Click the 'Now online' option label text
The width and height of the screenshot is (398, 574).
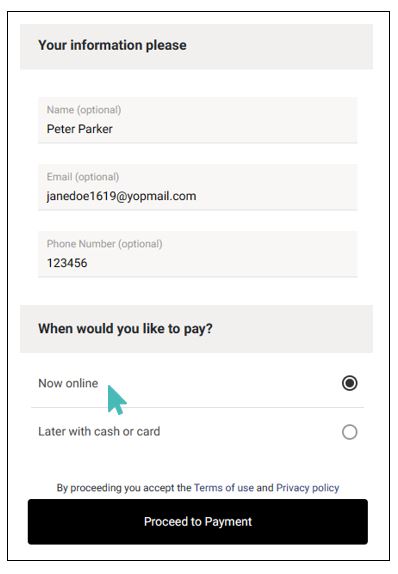click(x=68, y=383)
